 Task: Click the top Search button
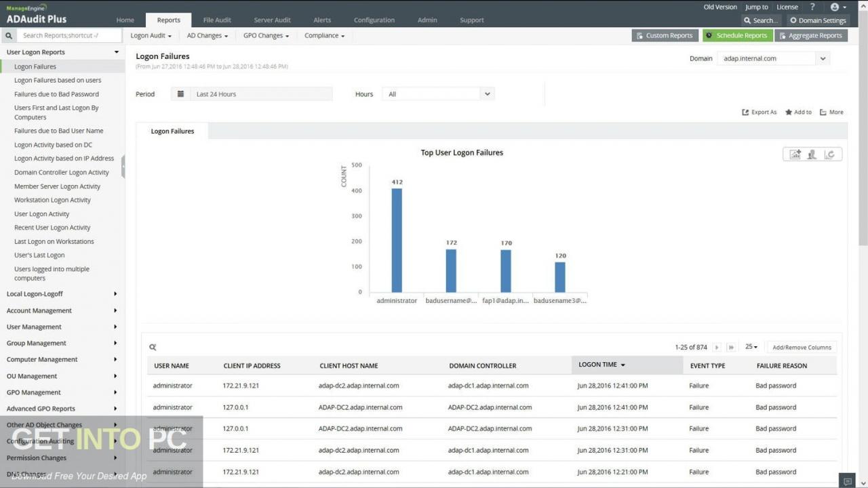coord(761,20)
